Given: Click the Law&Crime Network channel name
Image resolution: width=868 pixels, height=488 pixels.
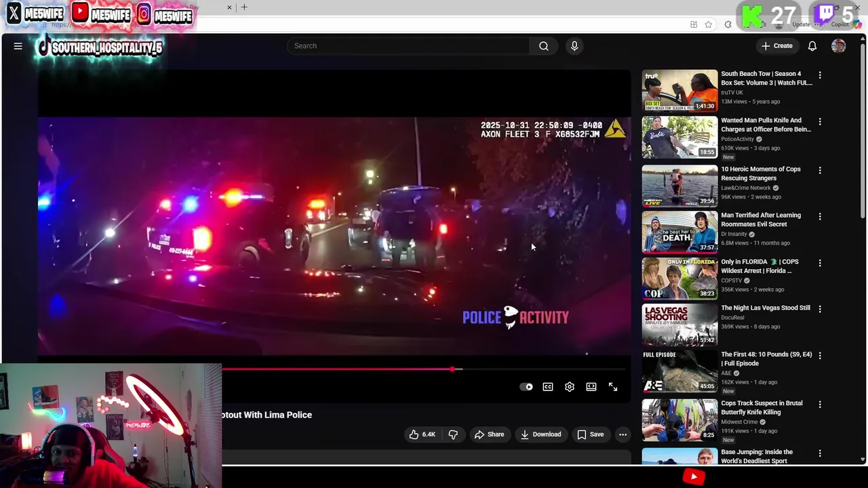Looking at the screenshot, I should pos(746,188).
